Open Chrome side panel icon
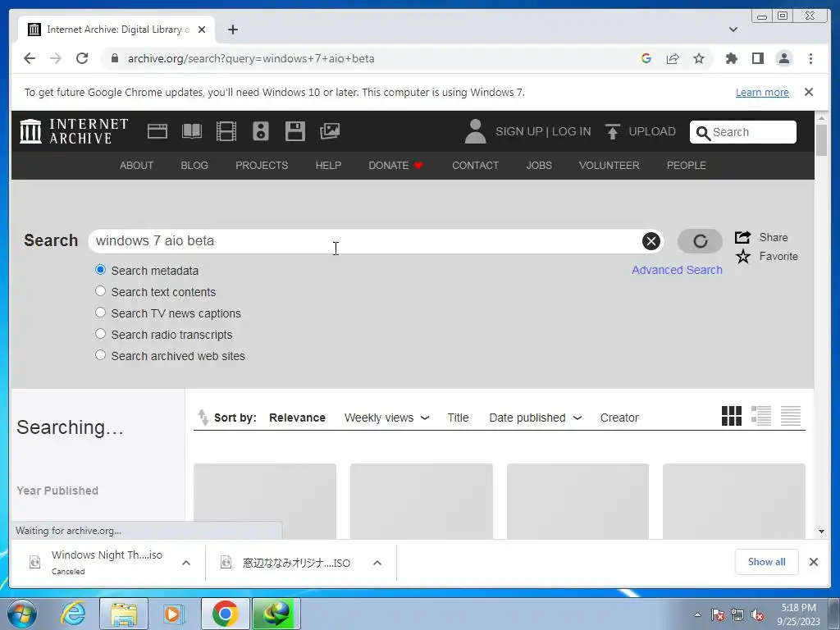 click(x=757, y=58)
